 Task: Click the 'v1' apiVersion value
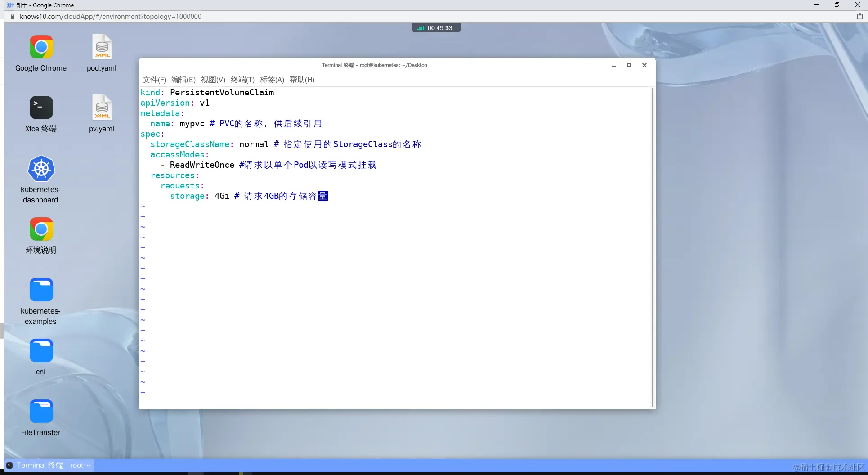click(x=205, y=103)
